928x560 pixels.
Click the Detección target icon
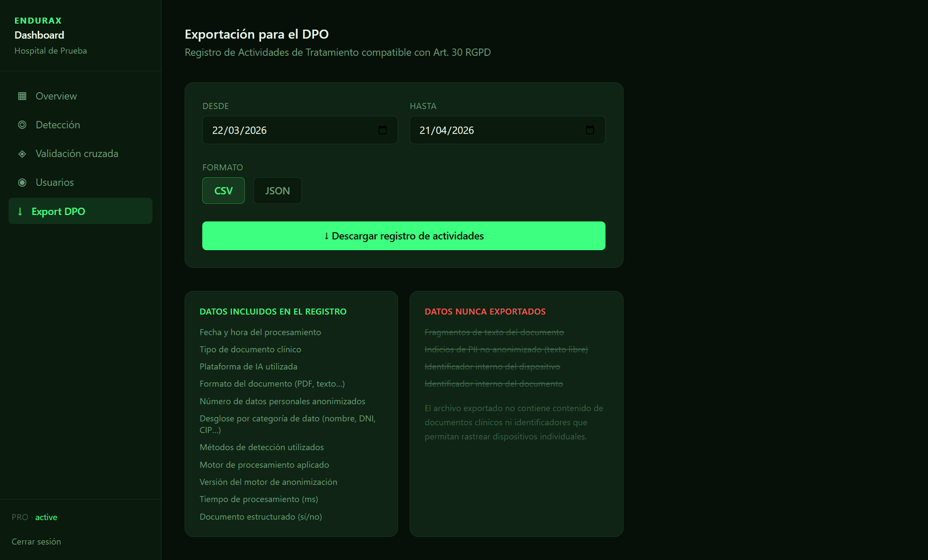pos(21,125)
